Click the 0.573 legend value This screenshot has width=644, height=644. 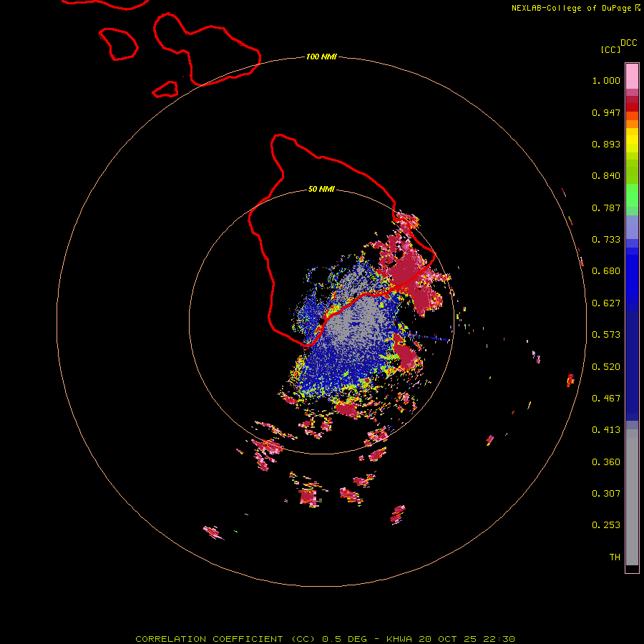pyautogui.click(x=606, y=335)
